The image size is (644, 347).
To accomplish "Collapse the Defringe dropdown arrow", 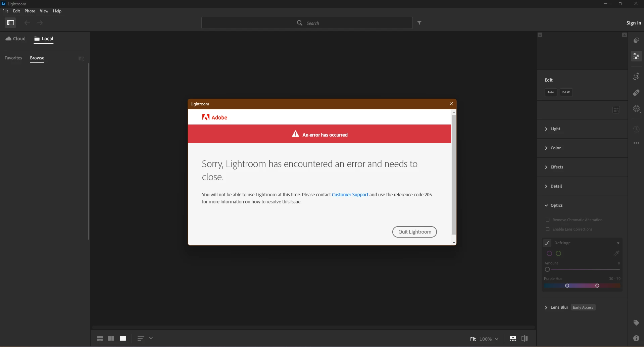I will 618,243.
